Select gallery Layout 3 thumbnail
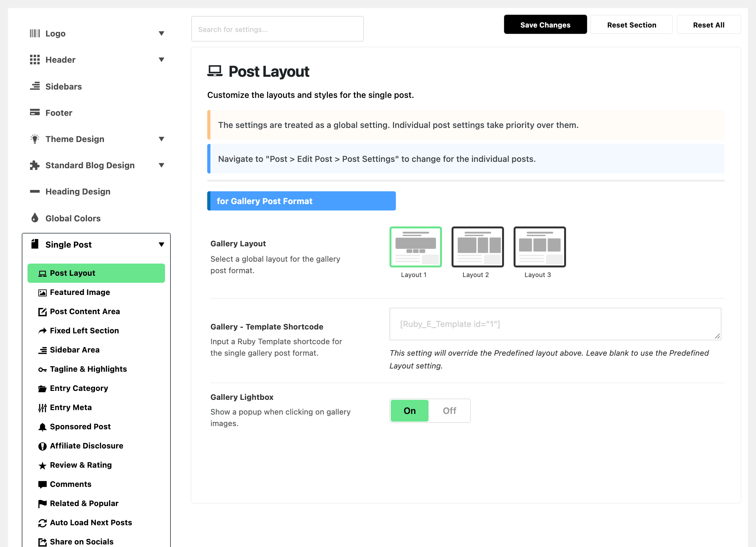Viewport: 756px width, 547px height. [539, 247]
